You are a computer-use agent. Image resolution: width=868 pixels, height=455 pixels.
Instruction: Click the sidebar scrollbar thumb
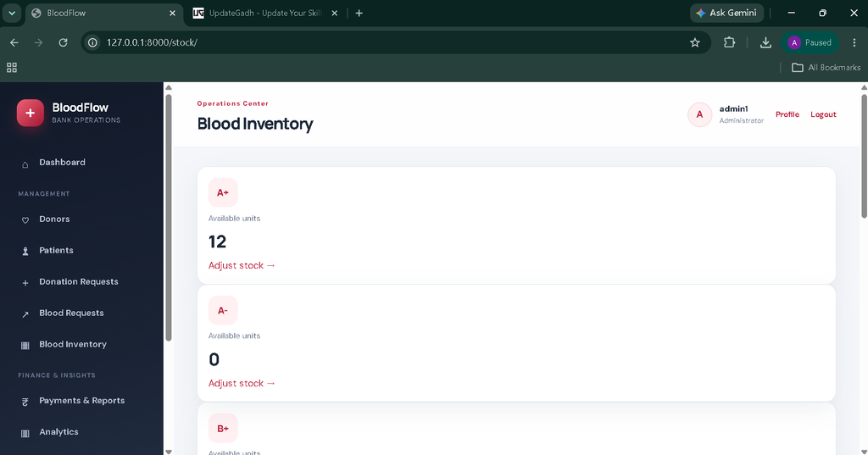click(x=169, y=218)
